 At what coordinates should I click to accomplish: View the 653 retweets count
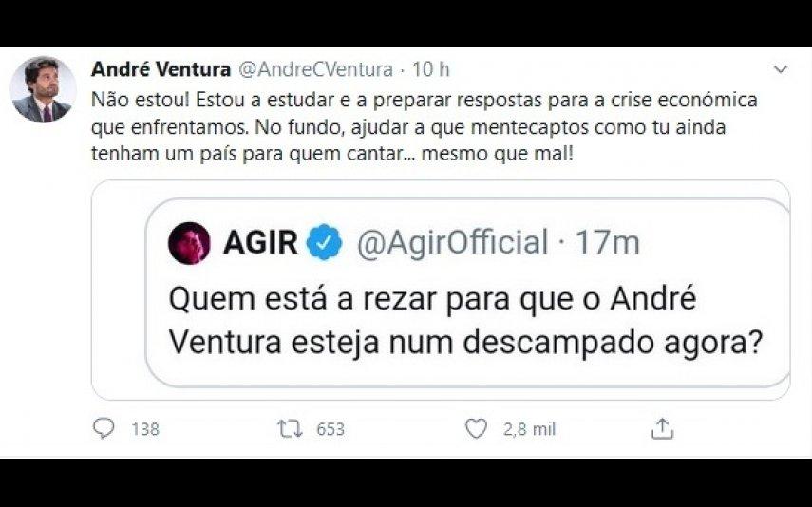[x=330, y=429]
